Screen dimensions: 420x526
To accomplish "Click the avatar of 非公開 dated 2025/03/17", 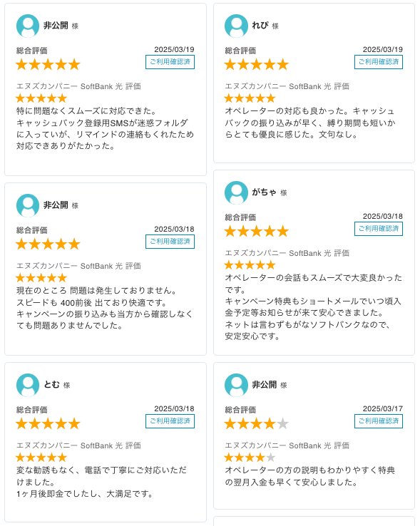I will pos(236,385).
